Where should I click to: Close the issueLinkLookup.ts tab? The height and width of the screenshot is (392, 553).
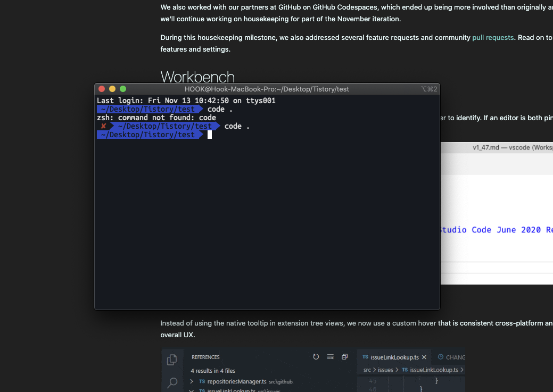click(424, 357)
